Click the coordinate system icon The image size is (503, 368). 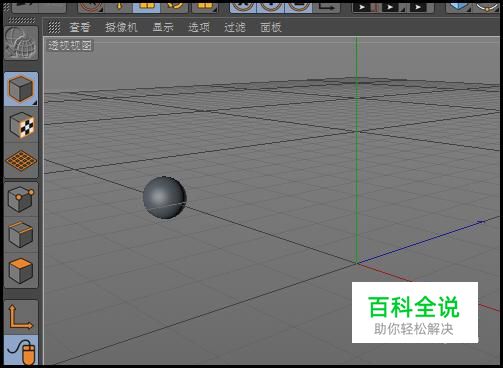327,7
